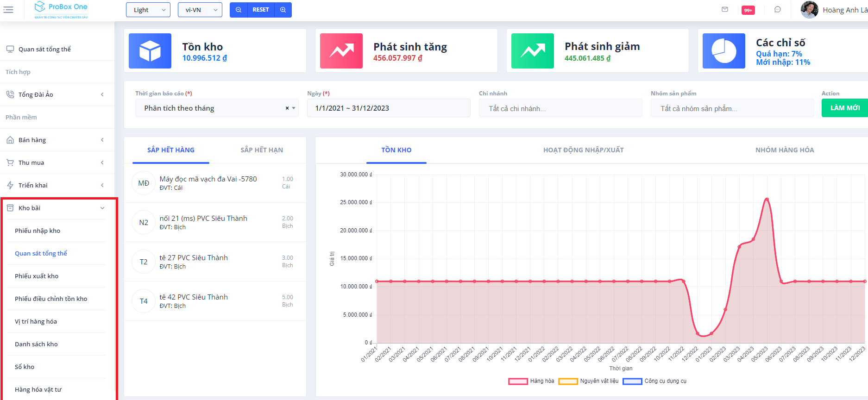The height and width of the screenshot is (400, 868).
Task: Click the N2 avatar circle
Action: (144, 223)
